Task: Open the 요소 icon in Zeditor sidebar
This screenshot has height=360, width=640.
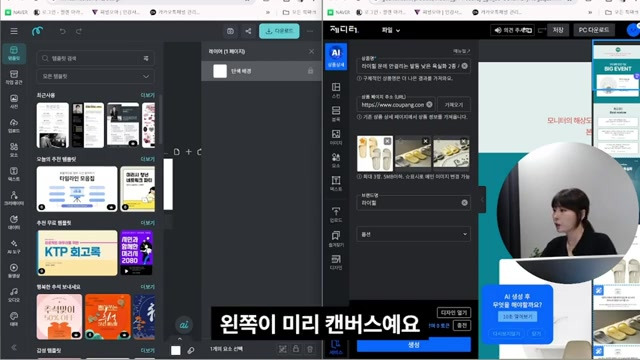Action: (x=336, y=160)
